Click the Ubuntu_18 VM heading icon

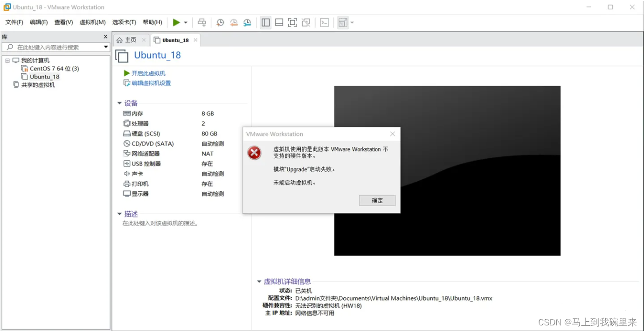pos(122,56)
